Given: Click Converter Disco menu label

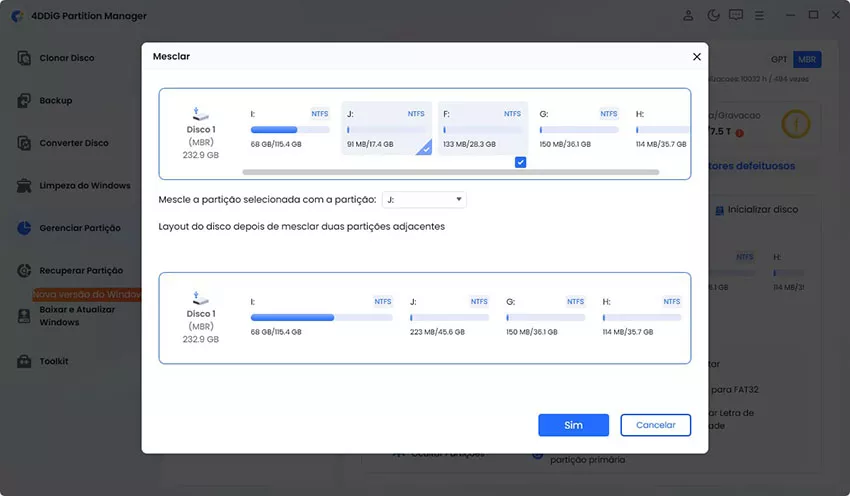Looking at the screenshot, I should tap(74, 143).
